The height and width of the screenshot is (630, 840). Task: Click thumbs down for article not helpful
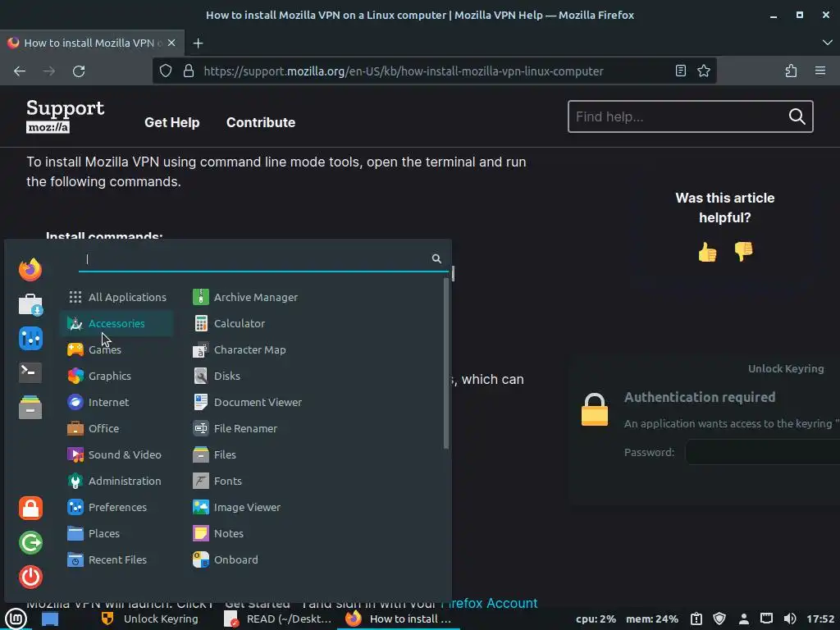coord(743,251)
